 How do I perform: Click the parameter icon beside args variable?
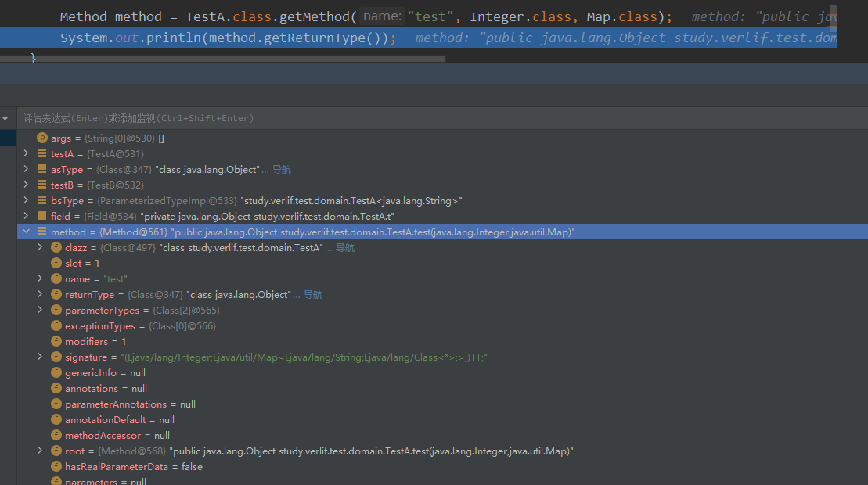[x=42, y=138]
